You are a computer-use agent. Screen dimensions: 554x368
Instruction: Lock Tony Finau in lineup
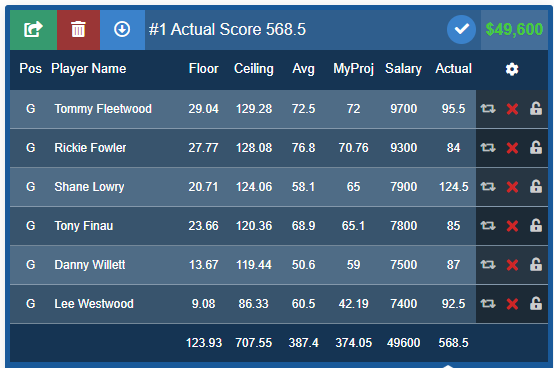(x=536, y=225)
